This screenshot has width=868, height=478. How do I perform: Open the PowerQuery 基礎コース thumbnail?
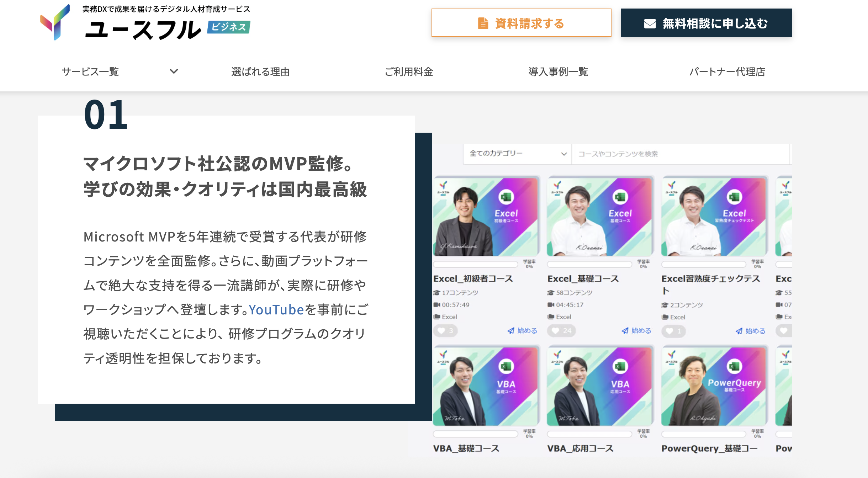pyautogui.click(x=714, y=386)
